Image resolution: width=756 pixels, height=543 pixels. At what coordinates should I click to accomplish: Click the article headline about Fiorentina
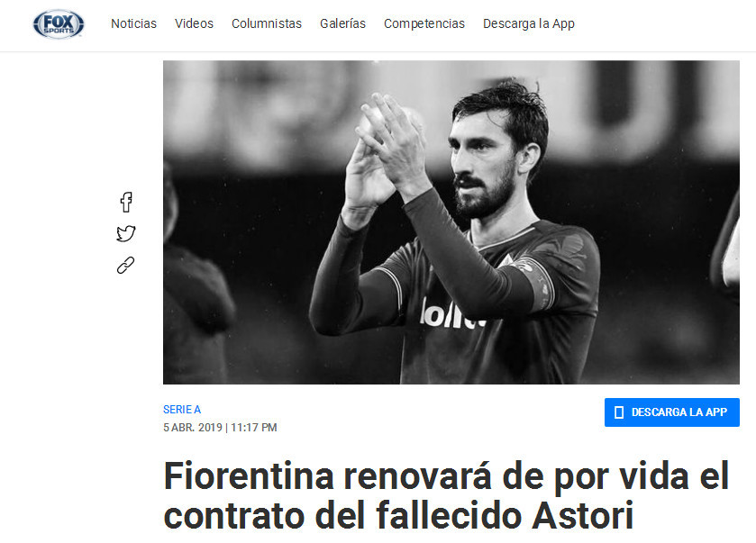pyautogui.click(x=446, y=496)
